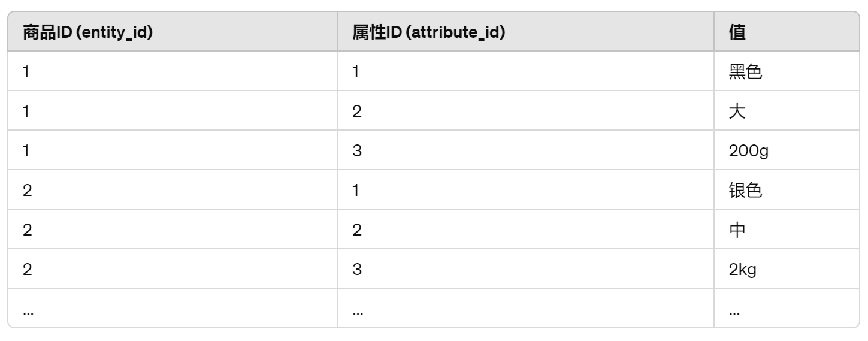Select the 银色 value cell
This screenshot has height=341, width=868.
click(745, 191)
